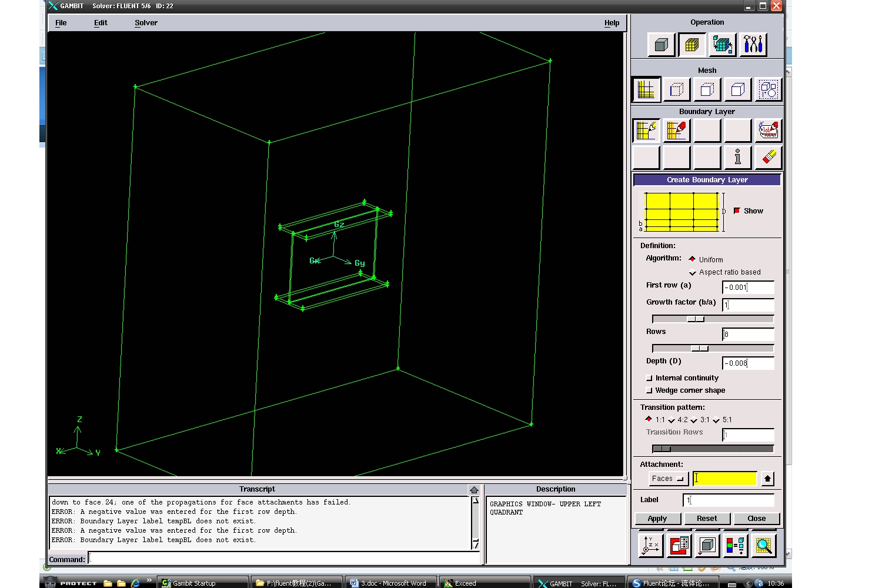Click the Examine Mesh magnifier icon
Screen dimensions: 882x588
(x=763, y=546)
